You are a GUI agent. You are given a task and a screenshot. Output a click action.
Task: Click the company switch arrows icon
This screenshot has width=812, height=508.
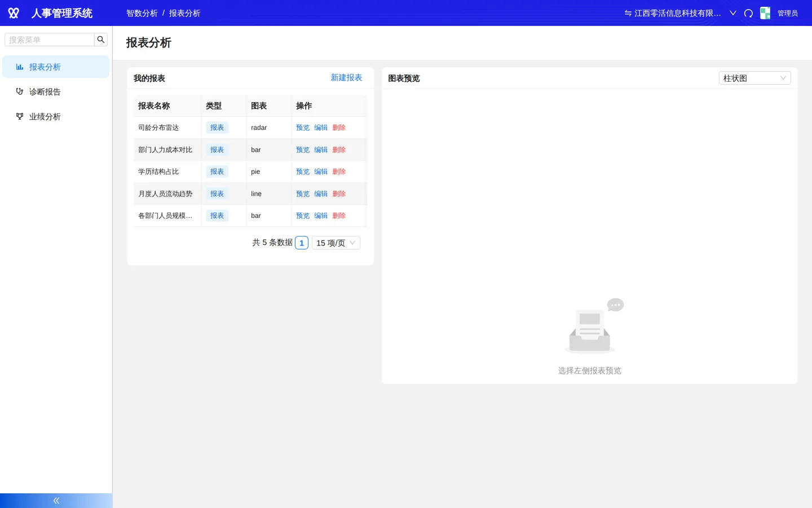pos(628,13)
